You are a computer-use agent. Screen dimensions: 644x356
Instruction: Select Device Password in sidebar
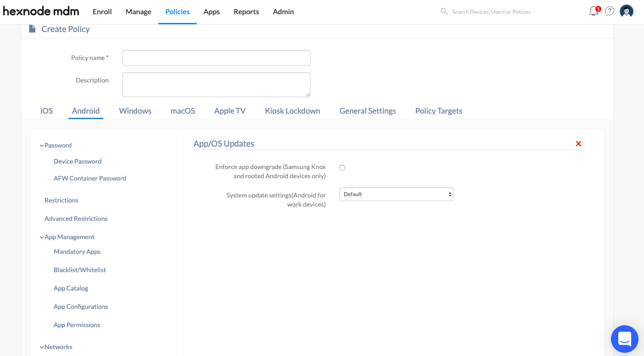pos(78,161)
